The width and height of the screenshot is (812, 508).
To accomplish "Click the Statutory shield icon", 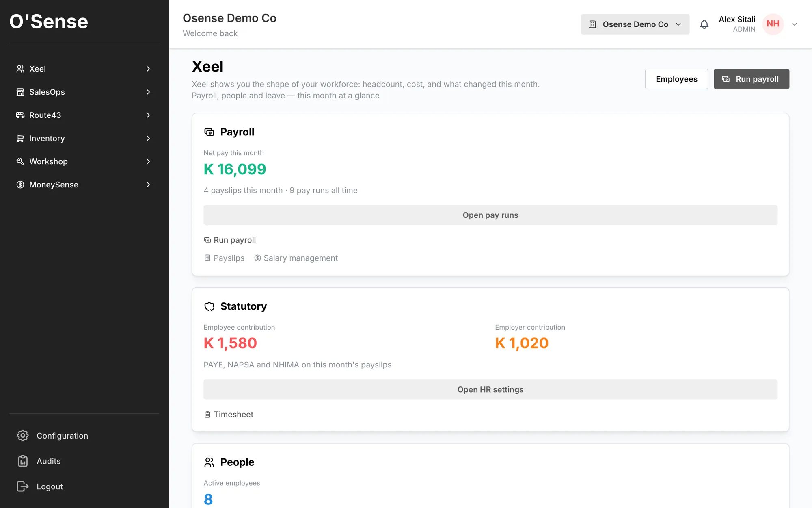I will [209, 306].
